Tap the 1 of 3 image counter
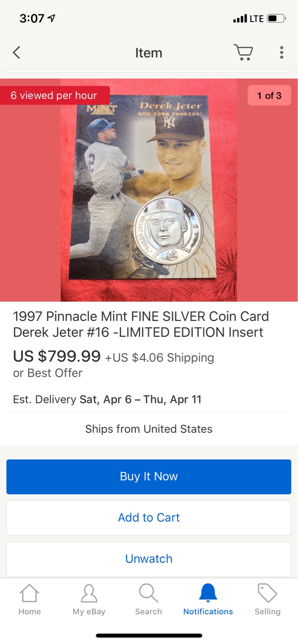 coord(269,96)
